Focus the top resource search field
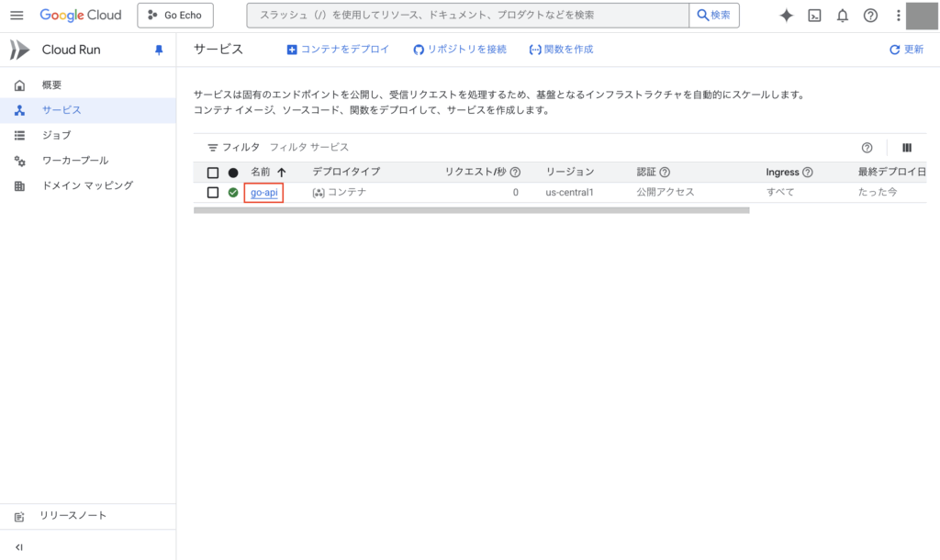Screen dimensions: 940x560 pyautogui.click(x=468, y=16)
